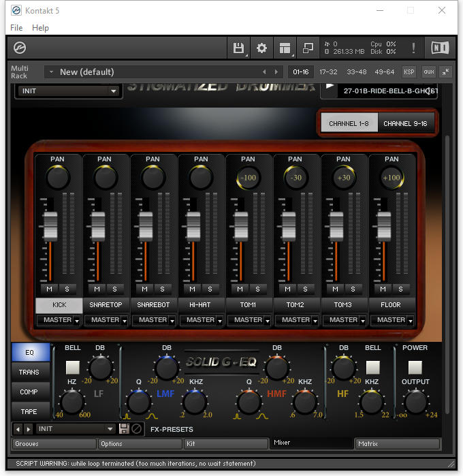This screenshot has height=476, width=463.
Task: Mute the KICK channel
Action: coord(49,289)
